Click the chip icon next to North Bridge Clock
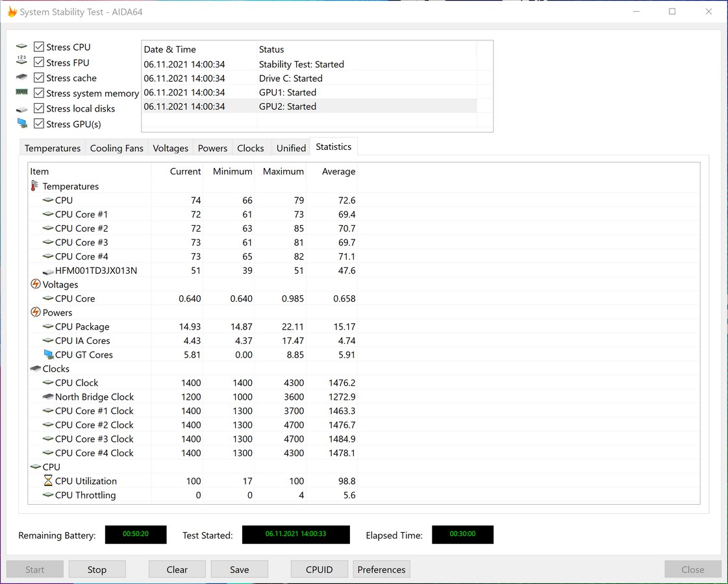This screenshot has width=728, height=584. coord(48,396)
